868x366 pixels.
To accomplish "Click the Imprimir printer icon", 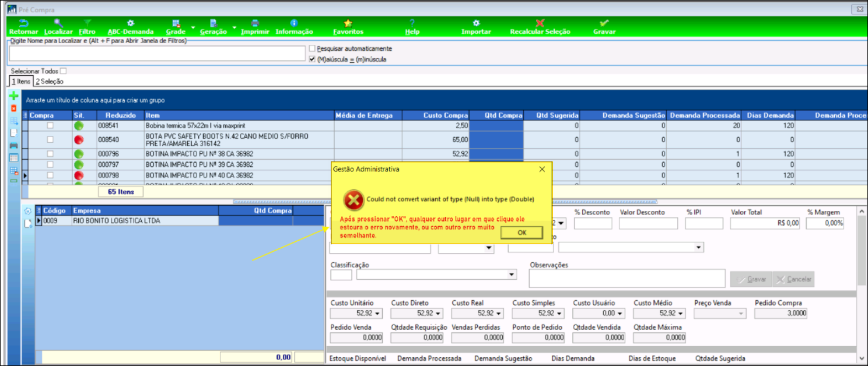I will tap(251, 24).
